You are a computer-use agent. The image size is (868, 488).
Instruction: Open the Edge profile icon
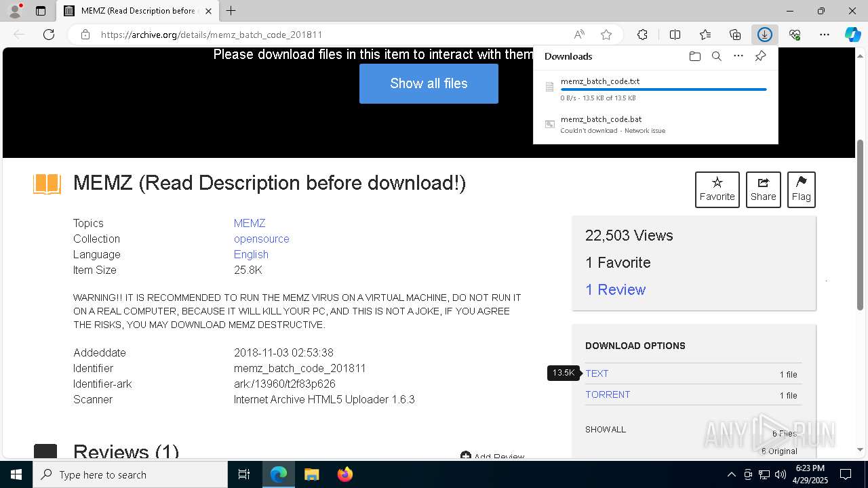pos(15,11)
